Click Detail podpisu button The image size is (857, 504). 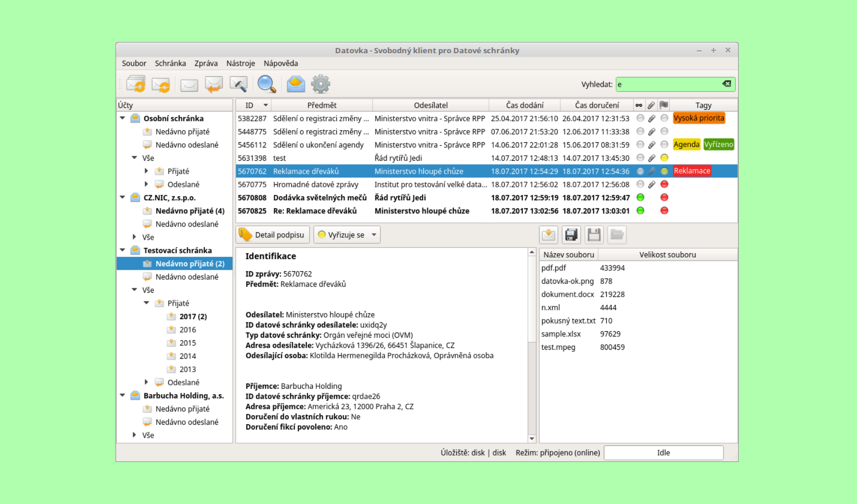point(273,234)
